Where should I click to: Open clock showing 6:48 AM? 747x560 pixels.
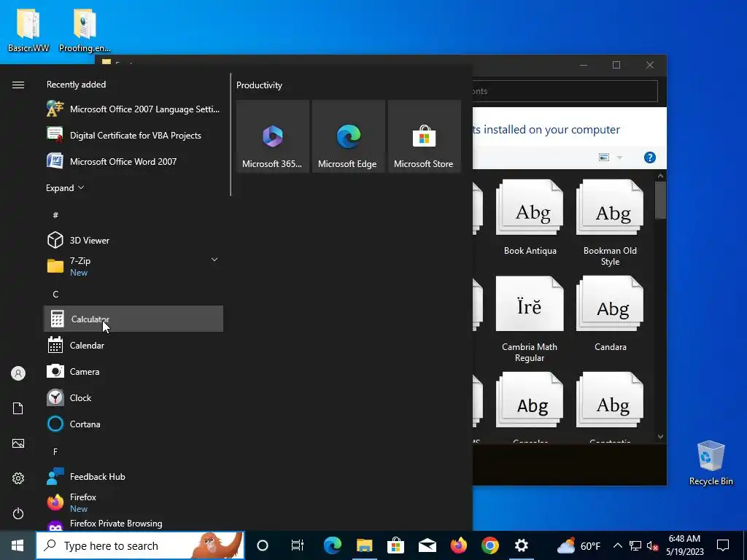684,545
